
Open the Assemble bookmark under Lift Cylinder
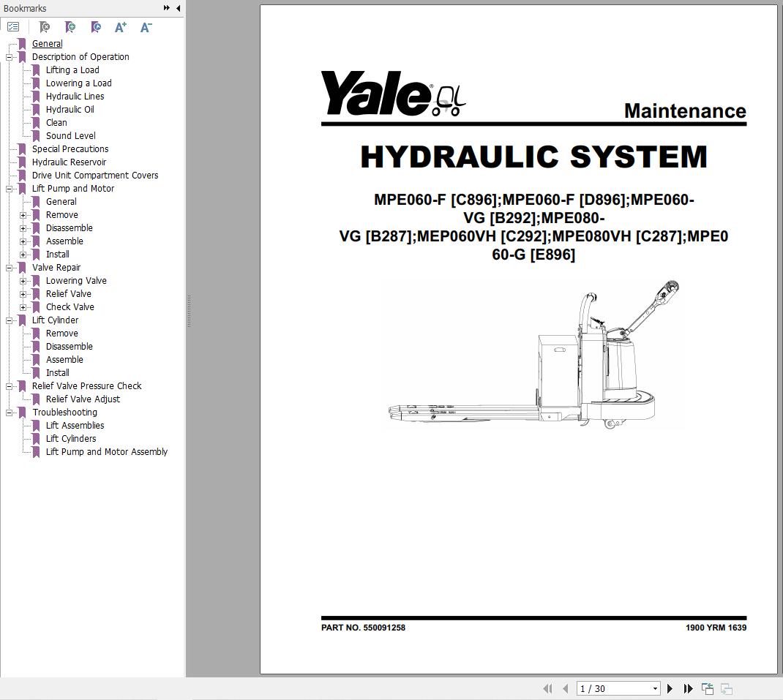point(64,359)
